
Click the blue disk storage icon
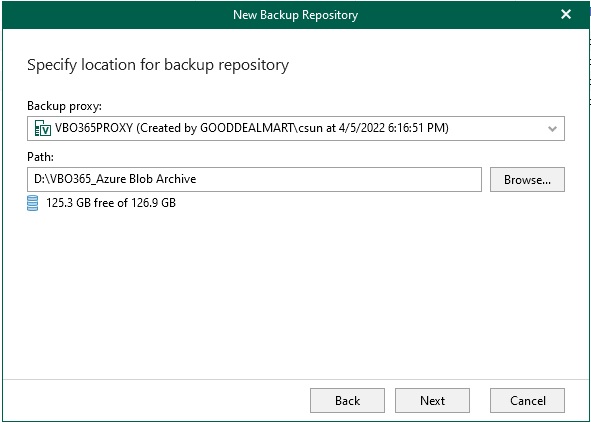click(x=33, y=203)
